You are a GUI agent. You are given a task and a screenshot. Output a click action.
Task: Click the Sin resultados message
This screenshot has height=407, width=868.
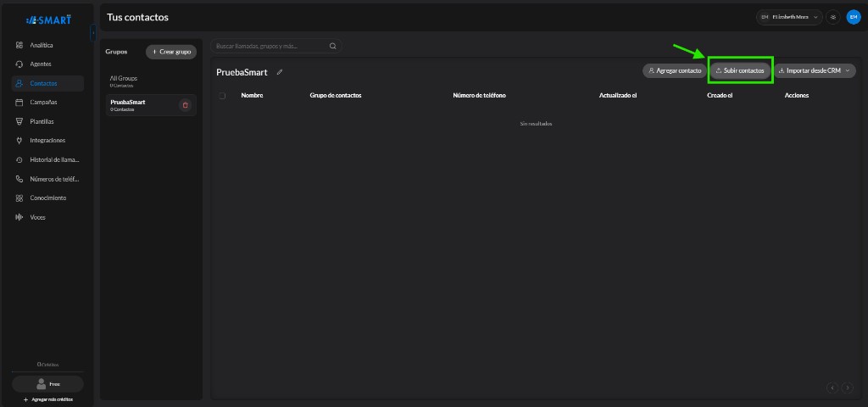536,124
